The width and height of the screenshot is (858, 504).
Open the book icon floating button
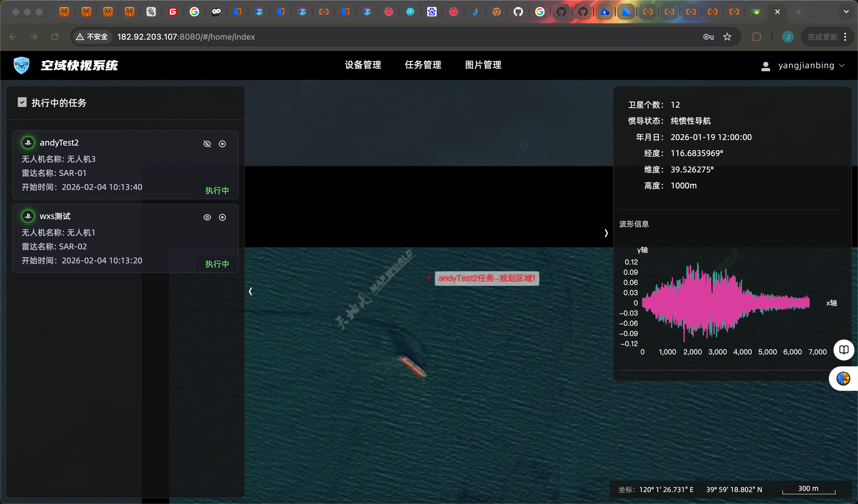tap(844, 349)
